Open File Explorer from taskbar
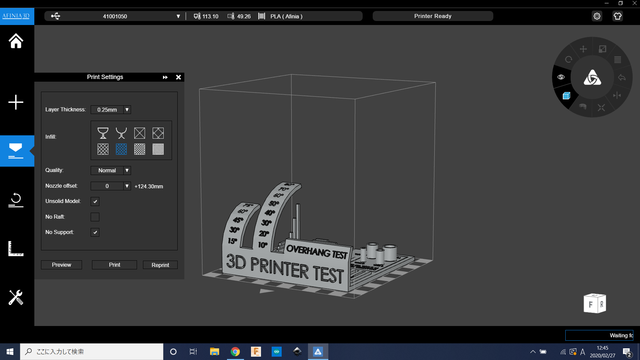This screenshot has height=360, width=640. click(x=214, y=351)
